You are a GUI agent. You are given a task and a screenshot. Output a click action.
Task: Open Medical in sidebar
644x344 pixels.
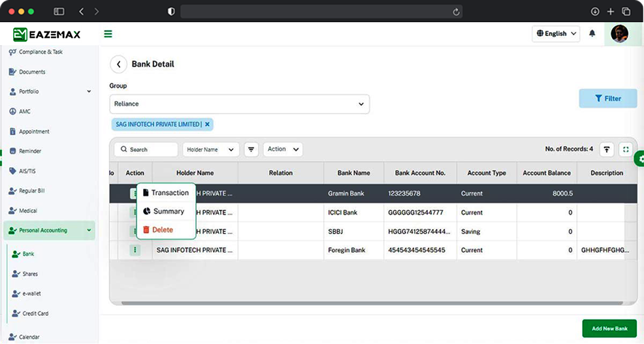click(x=23, y=211)
